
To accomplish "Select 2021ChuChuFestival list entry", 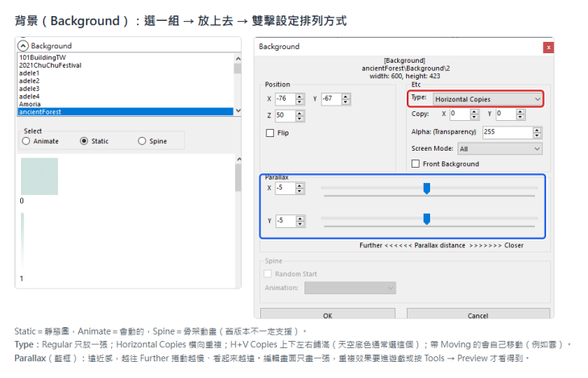I will [125, 65].
